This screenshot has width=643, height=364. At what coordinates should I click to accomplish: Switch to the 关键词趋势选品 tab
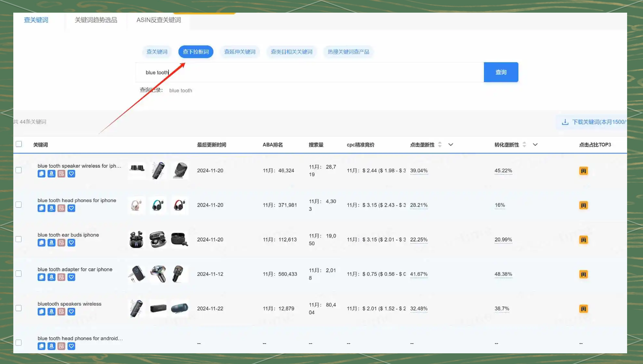click(96, 20)
